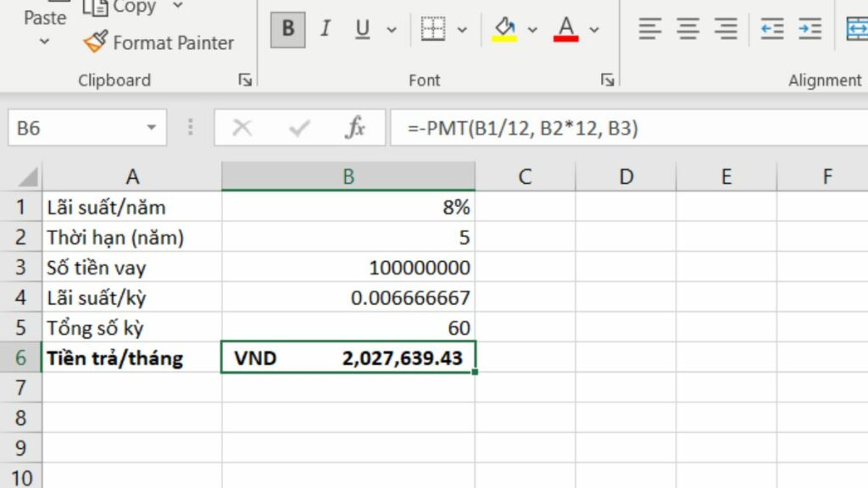Expand the Fill Color dropdown
Viewport: 868px width, 488px height.
point(531,28)
